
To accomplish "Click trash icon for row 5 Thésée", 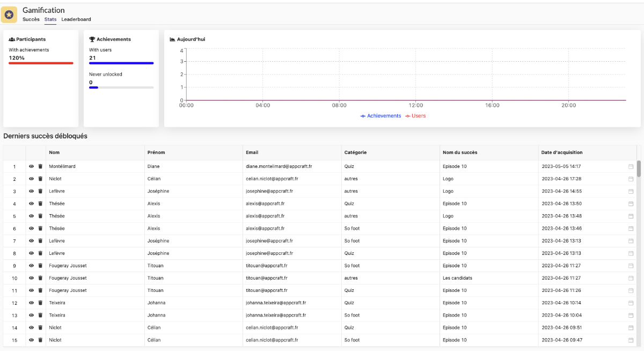I will pyautogui.click(x=40, y=216).
